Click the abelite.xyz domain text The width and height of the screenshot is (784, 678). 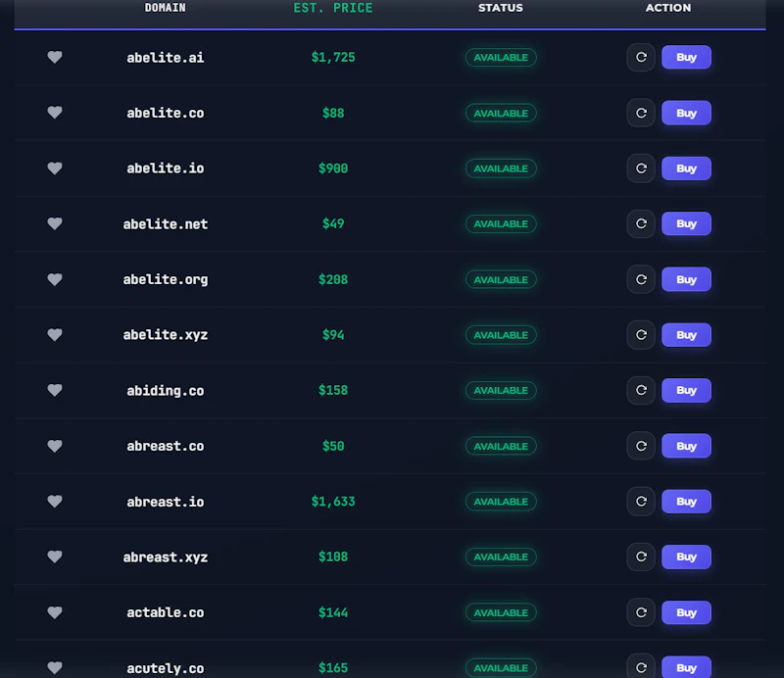click(x=165, y=335)
